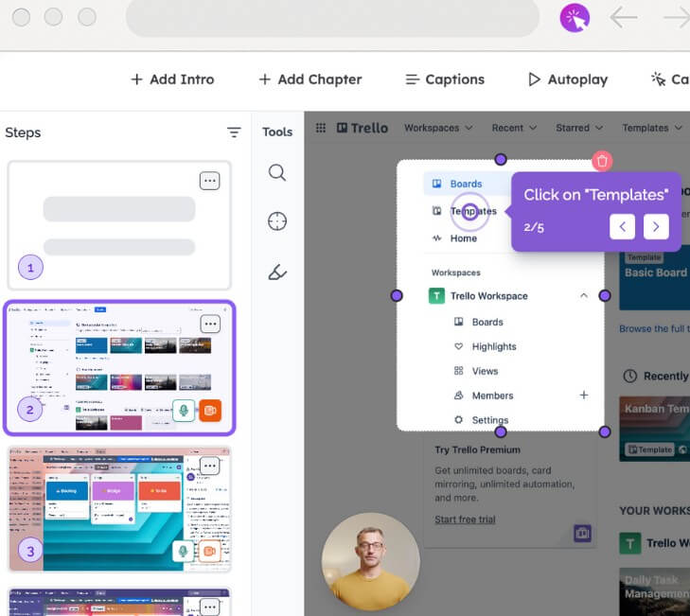690x616 pixels.
Task: Open more options on step 2
Action: (210, 325)
